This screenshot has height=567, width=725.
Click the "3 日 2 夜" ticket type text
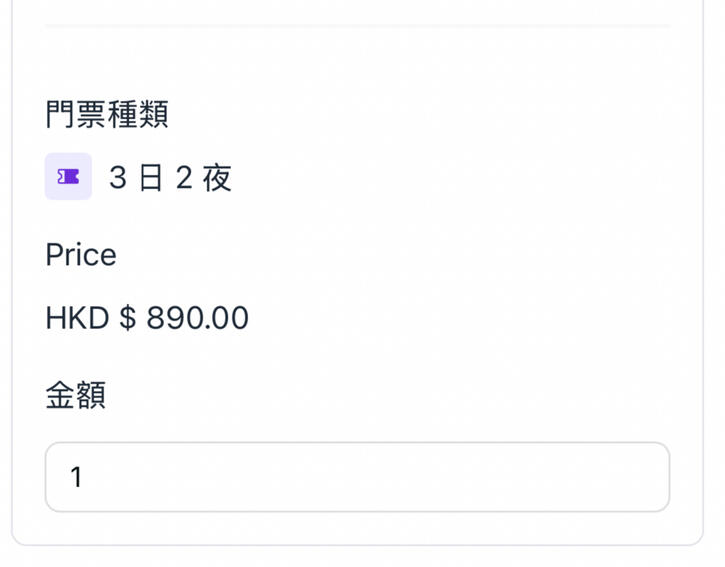170,178
